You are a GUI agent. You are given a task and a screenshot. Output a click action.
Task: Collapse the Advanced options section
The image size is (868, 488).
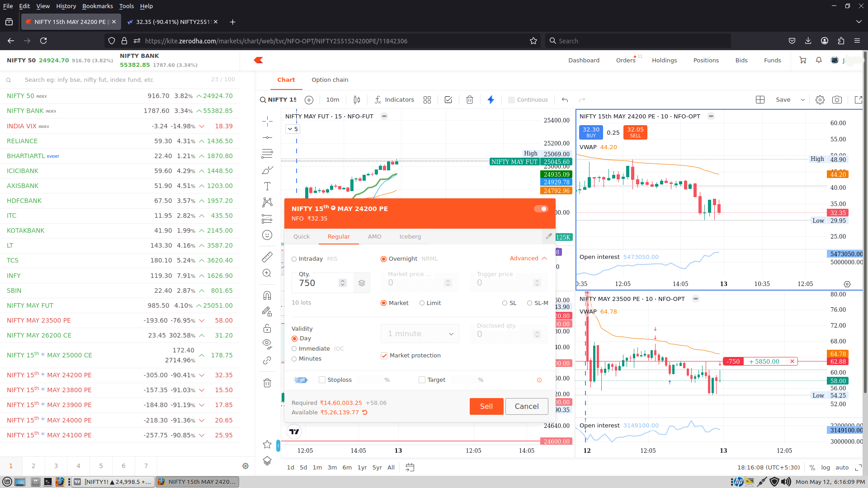coord(528,258)
